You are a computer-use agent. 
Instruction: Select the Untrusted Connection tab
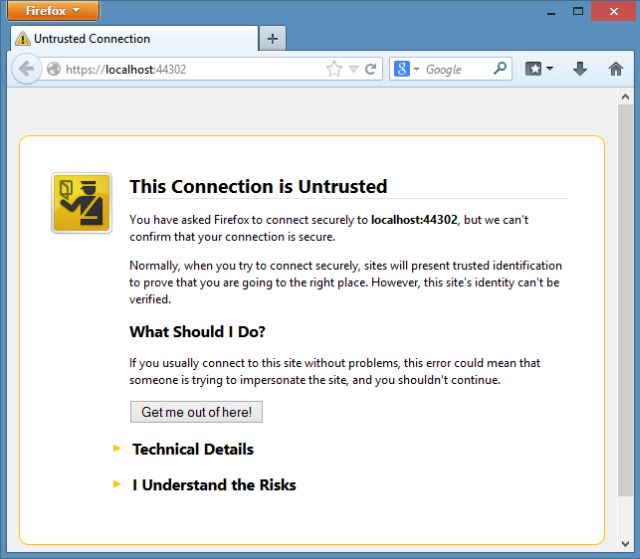[134, 39]
